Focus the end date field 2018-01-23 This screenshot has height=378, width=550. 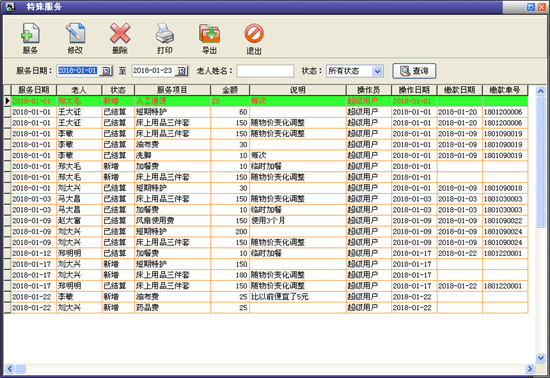pyautogui.click(x=154, y=70)
